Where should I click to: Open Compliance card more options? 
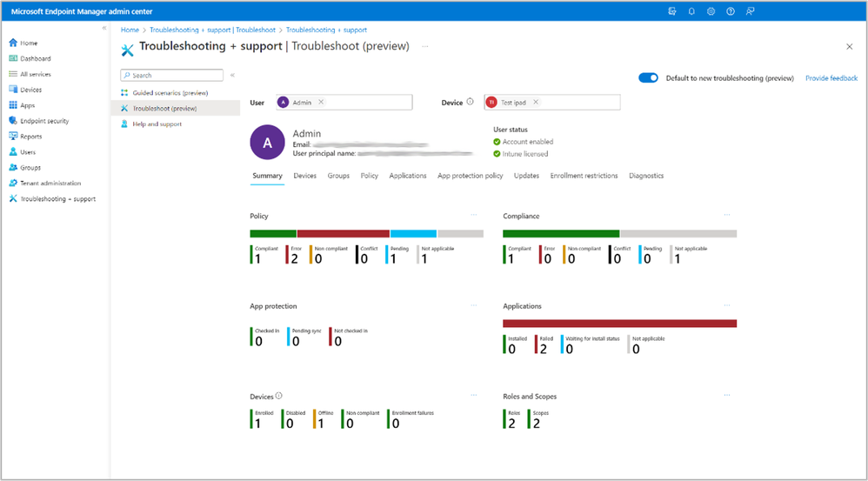pyautogui.click(x=727, y=215)
